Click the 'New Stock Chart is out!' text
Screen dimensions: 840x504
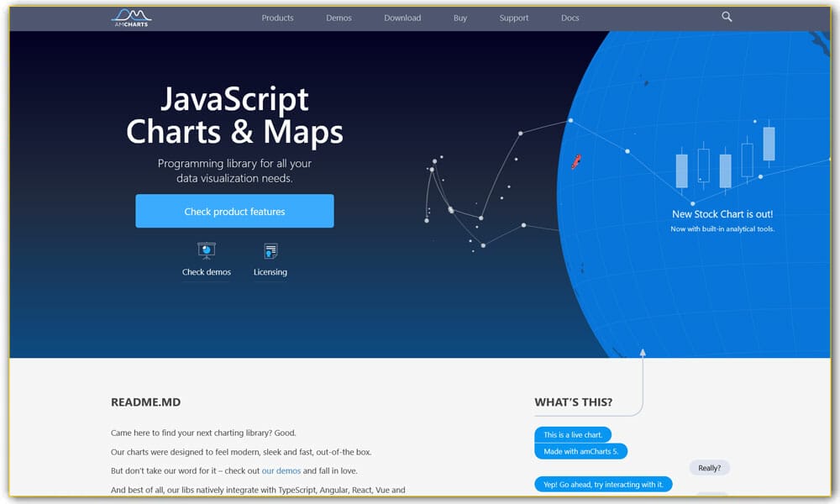[722, 214]
